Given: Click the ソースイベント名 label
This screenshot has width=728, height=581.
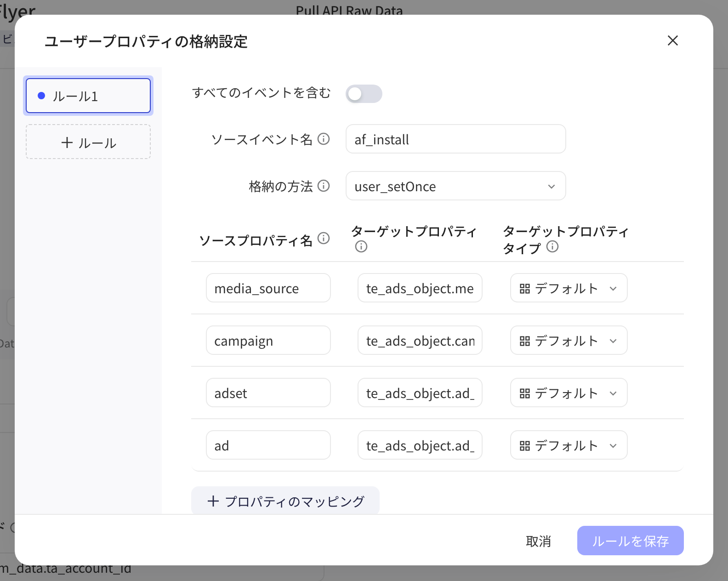Looking at the screenshot, I should (x=262, y=139).
